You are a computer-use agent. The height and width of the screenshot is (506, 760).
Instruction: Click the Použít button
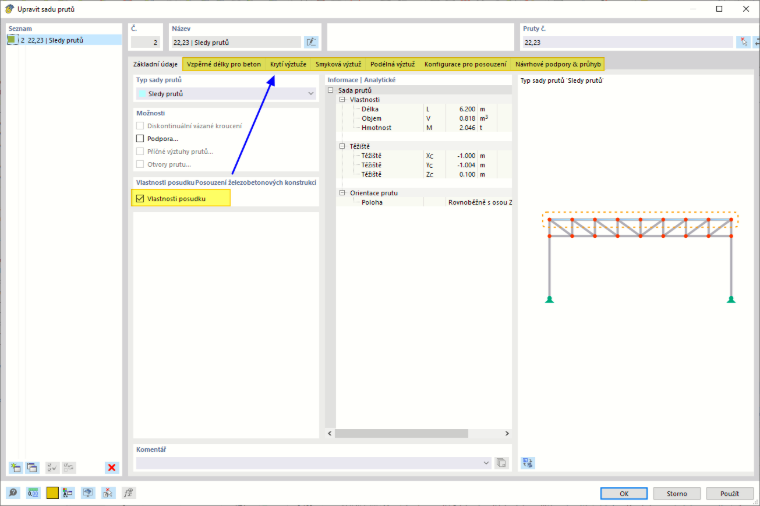coord(729,493)
